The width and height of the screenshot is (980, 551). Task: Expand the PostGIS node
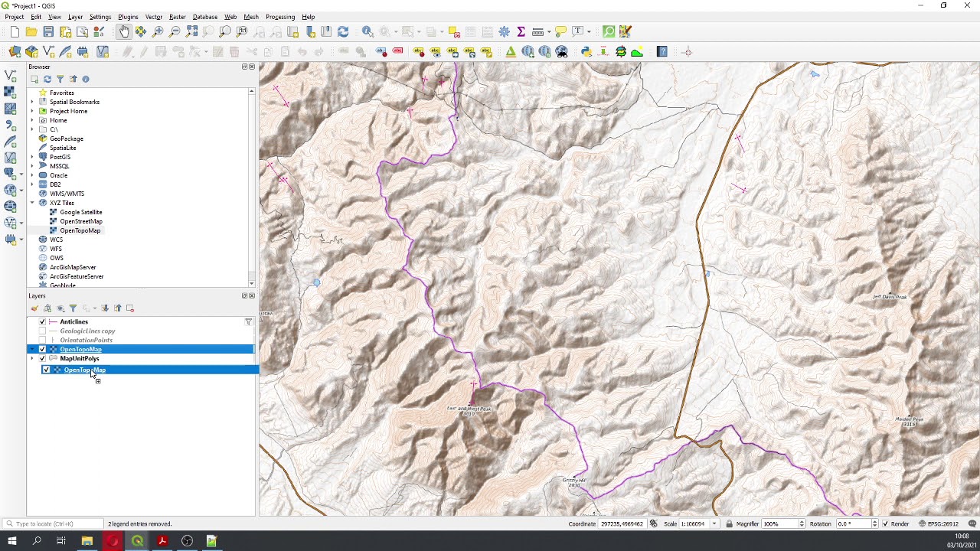32,157
